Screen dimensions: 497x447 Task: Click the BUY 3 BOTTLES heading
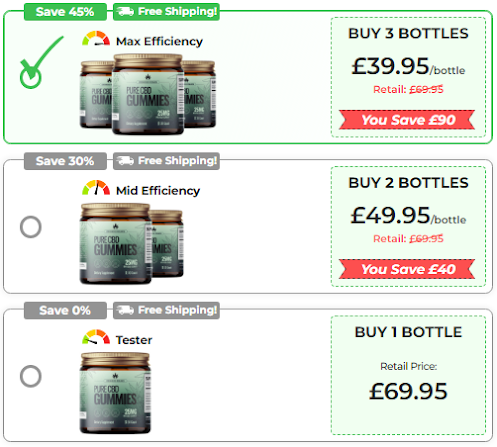[408, 33]
